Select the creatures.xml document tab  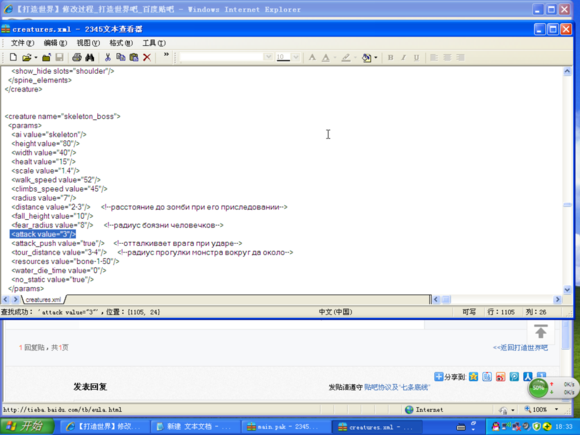tap(43, 300)
